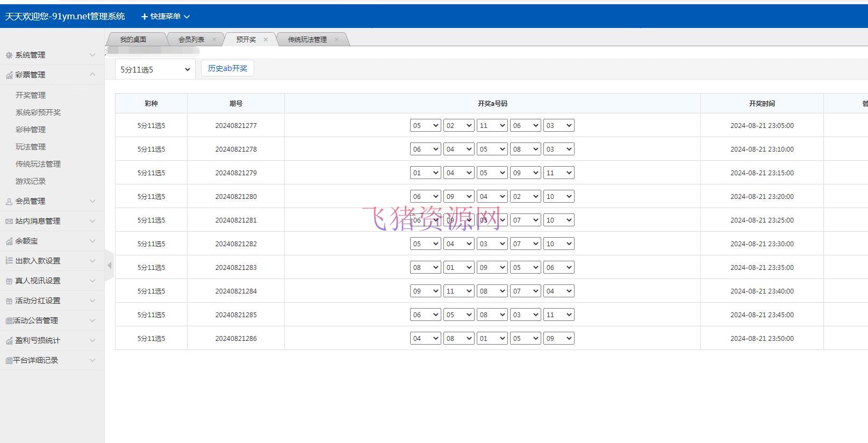Open the second number dropdown for 20240821280

click(458, 196)
